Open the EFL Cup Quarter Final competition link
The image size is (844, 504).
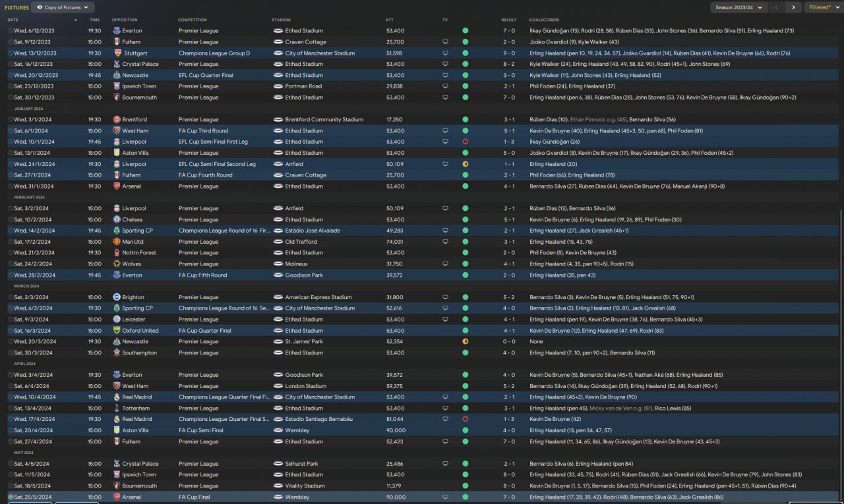(206, 75)
